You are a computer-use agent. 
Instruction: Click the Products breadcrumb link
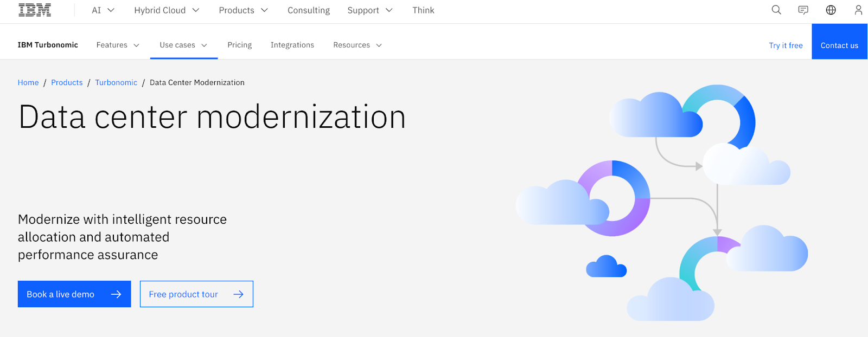(67, 82)
